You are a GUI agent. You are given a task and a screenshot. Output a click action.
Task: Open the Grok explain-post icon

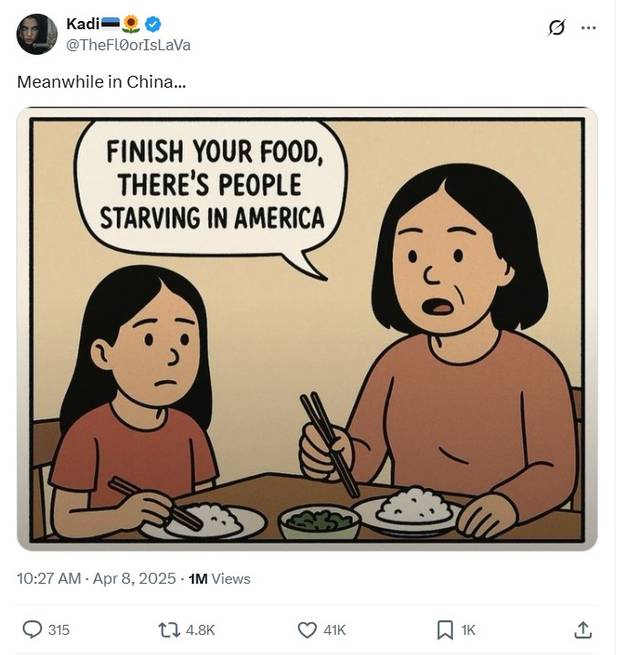(x=557, y=27)
